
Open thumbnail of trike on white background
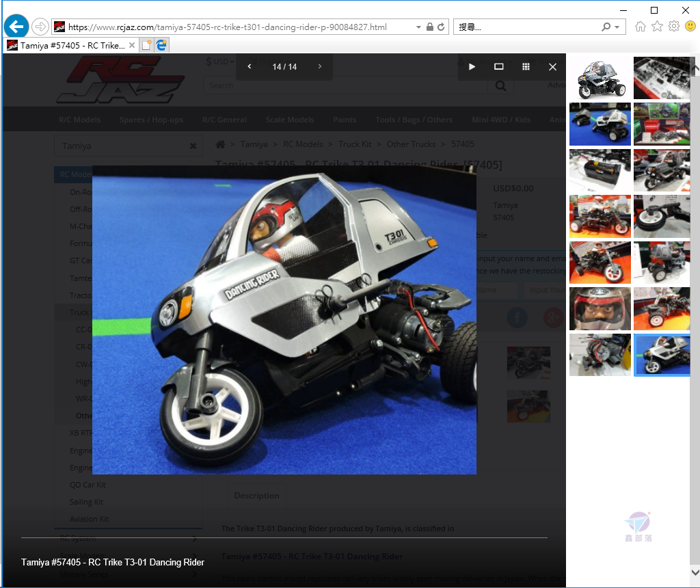600,78
